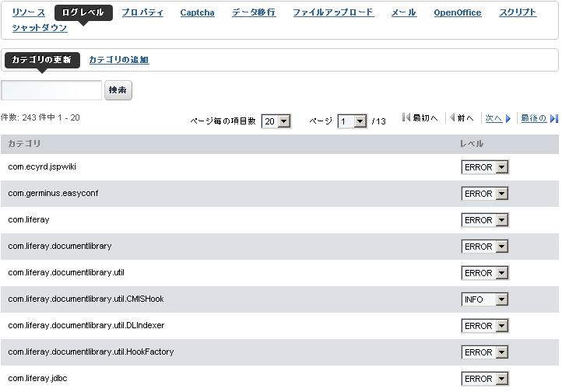Open the プロパティ tab

[142, 12]
